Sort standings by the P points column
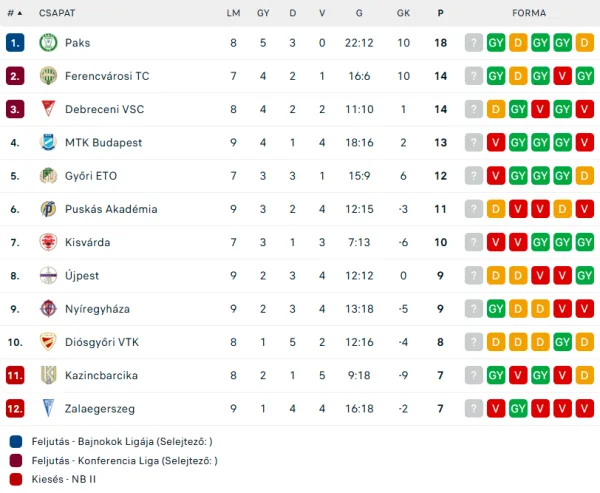 pyautogui.click(x=440, y=13)
